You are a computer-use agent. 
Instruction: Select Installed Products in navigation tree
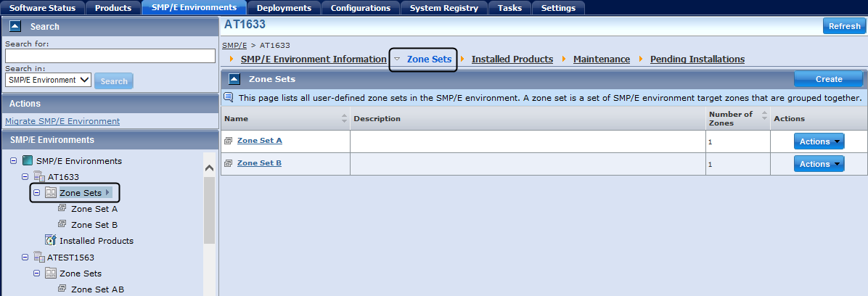point(97,242)
